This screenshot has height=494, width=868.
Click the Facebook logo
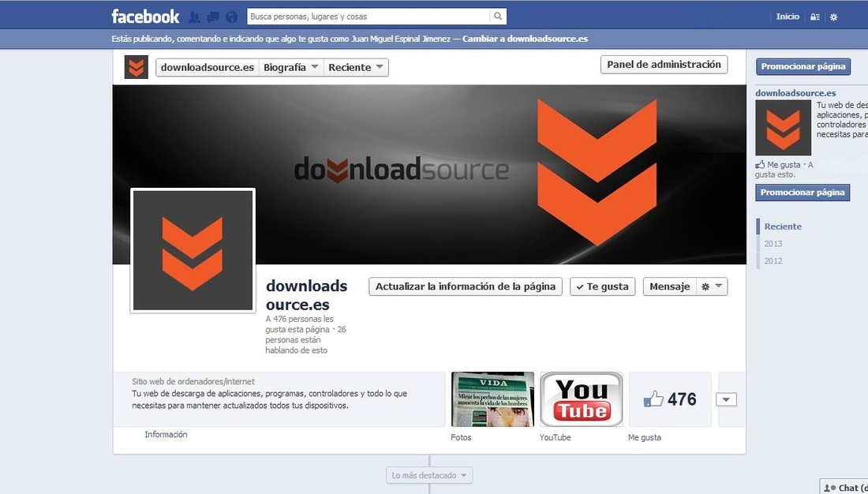click(x=145, y=16)
